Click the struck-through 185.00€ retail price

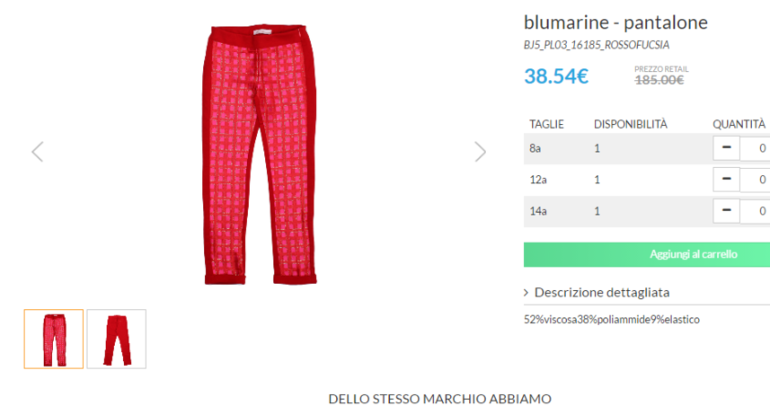[x=659, y=80]
